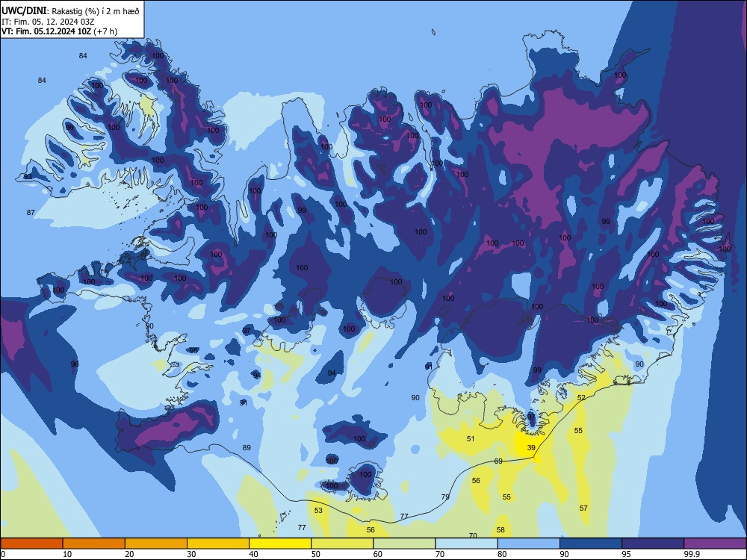Image resolution: width=747 pixels, height=560 pixels.
Task: Click the pale blue 70–80 legend swatch
Action: point(466,544)
